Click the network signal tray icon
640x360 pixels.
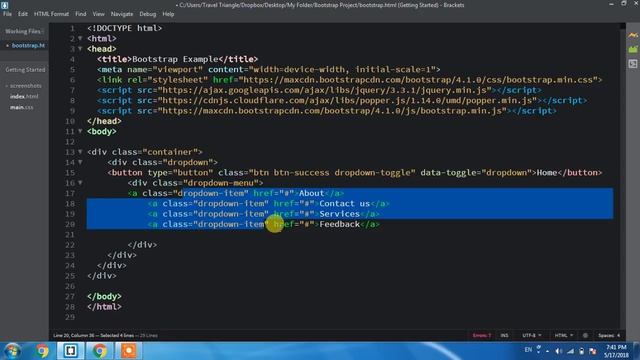coord(570,351)
